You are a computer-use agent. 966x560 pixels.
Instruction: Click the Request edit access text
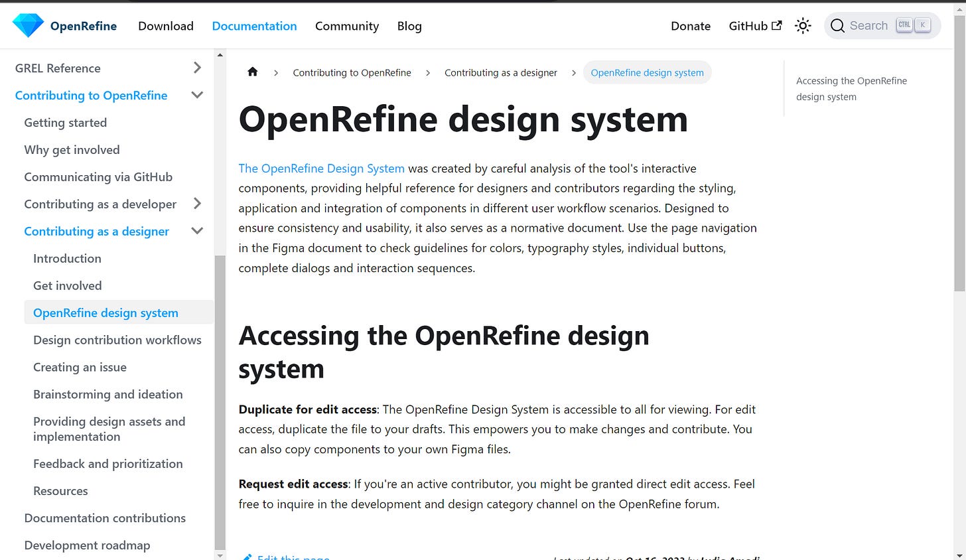[x=293, y=484]
